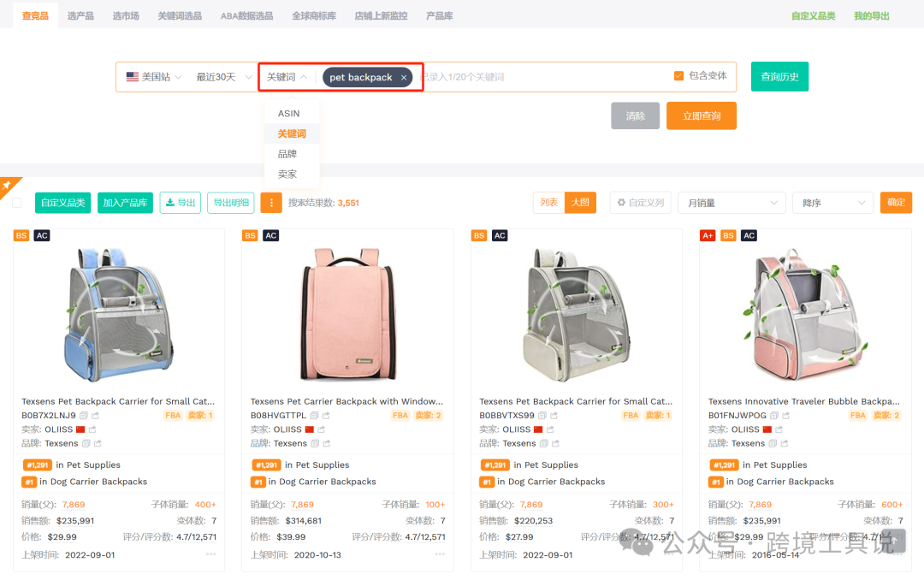Viewport: 924px width, 580px height.
Task: Click the A+ badge on B01FNJWPOG card
Action: pyautogui.click(x=708, y=235)
